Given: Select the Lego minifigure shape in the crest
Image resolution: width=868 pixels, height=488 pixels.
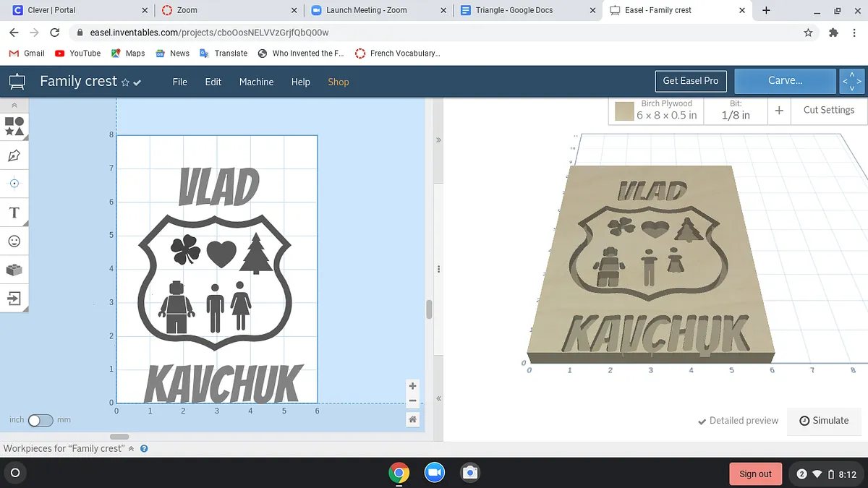Looking at the screenshot, I should (176, 307).
